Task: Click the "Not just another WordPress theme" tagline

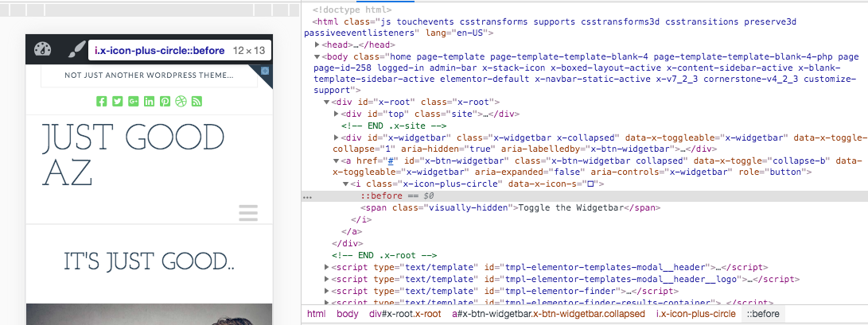Action: 149,75
